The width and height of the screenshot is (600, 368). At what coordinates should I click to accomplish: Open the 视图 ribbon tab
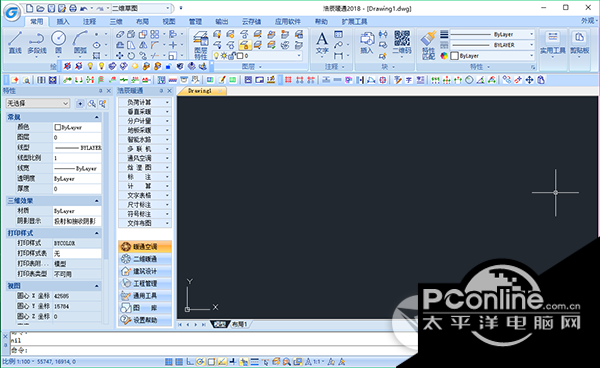point(168,21)
